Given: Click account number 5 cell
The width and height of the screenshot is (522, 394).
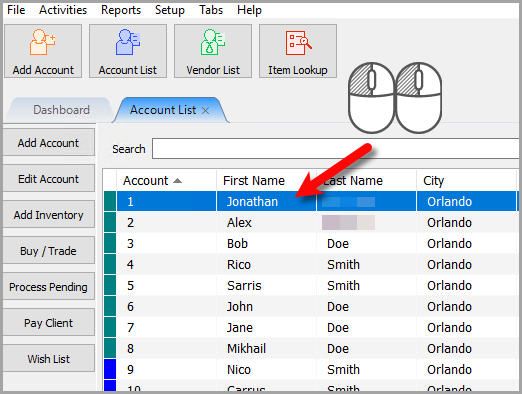Looking at the screenshot, I should click(166, 285).
